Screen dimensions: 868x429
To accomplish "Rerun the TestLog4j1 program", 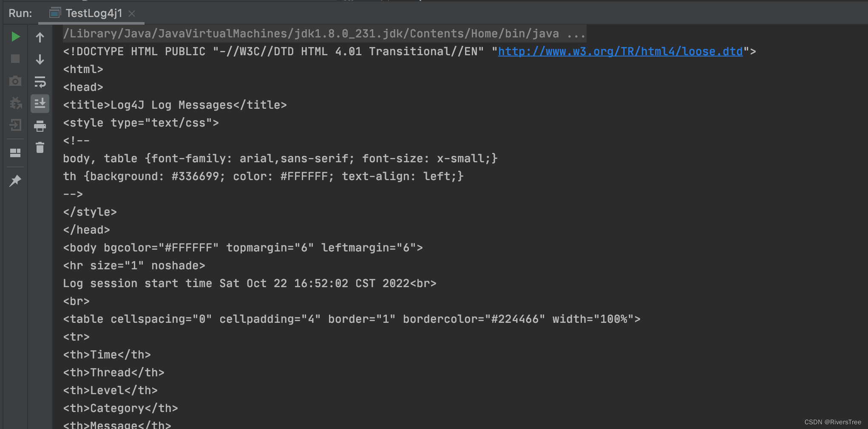I will [15, 36].
